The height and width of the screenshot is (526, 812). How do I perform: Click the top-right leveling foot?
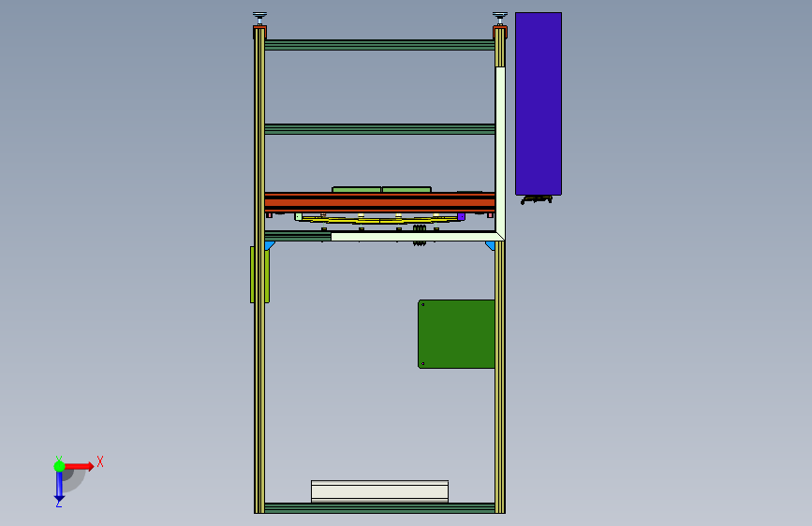500,18
